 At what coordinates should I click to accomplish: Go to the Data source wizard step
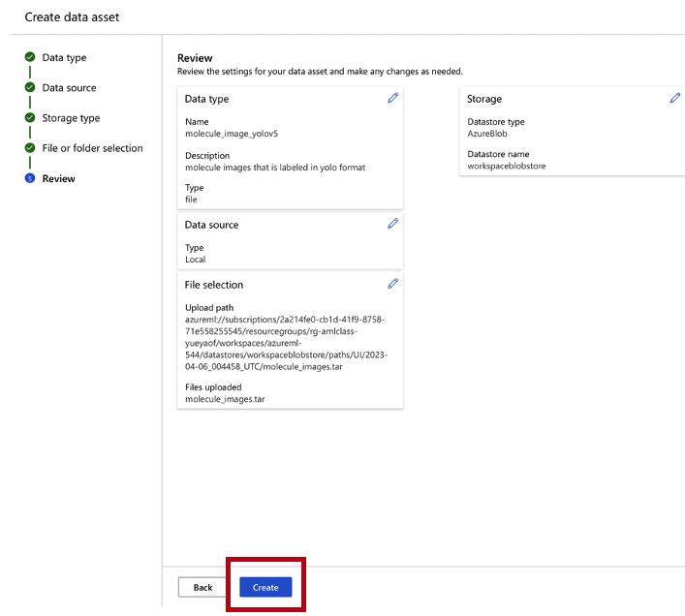coord(69,88)
